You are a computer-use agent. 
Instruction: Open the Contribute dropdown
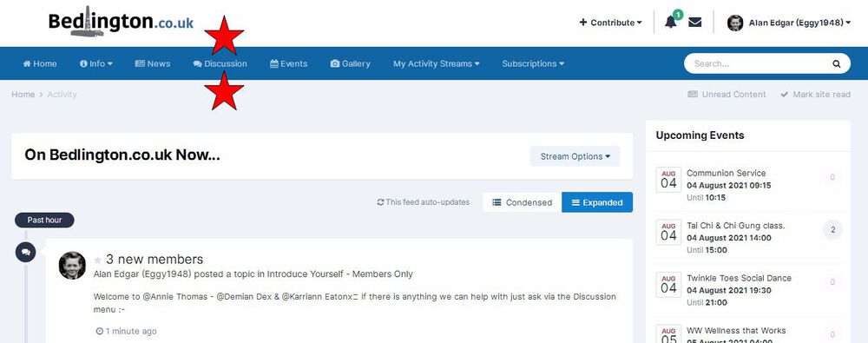[610, 23]
